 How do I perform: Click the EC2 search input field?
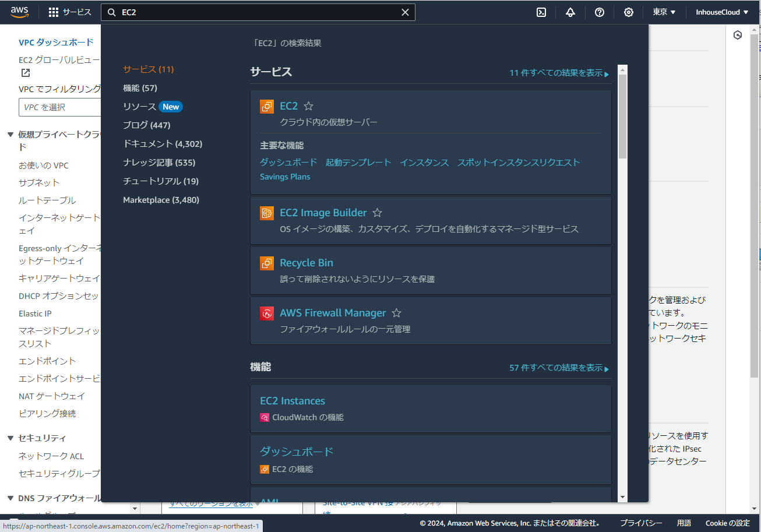pos(256,12)
